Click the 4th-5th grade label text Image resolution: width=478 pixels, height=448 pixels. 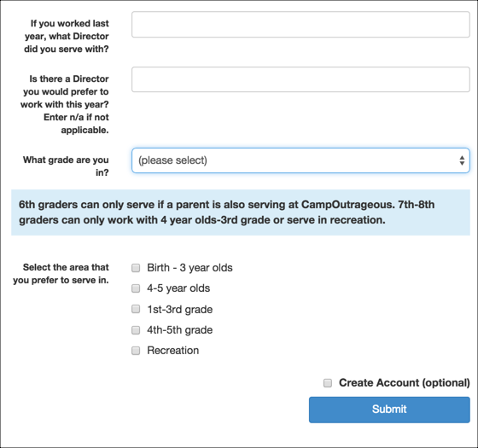pos(179,330)
